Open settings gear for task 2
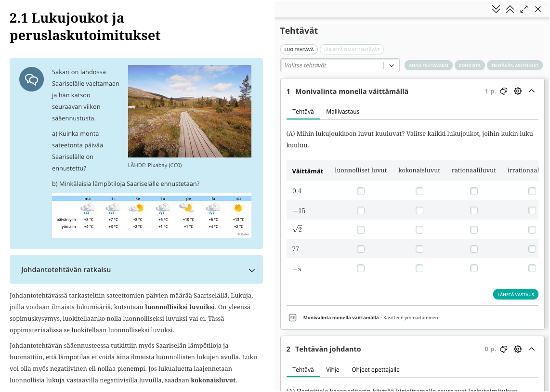This screenshot has width=550, height=392. tap(518, 349)
